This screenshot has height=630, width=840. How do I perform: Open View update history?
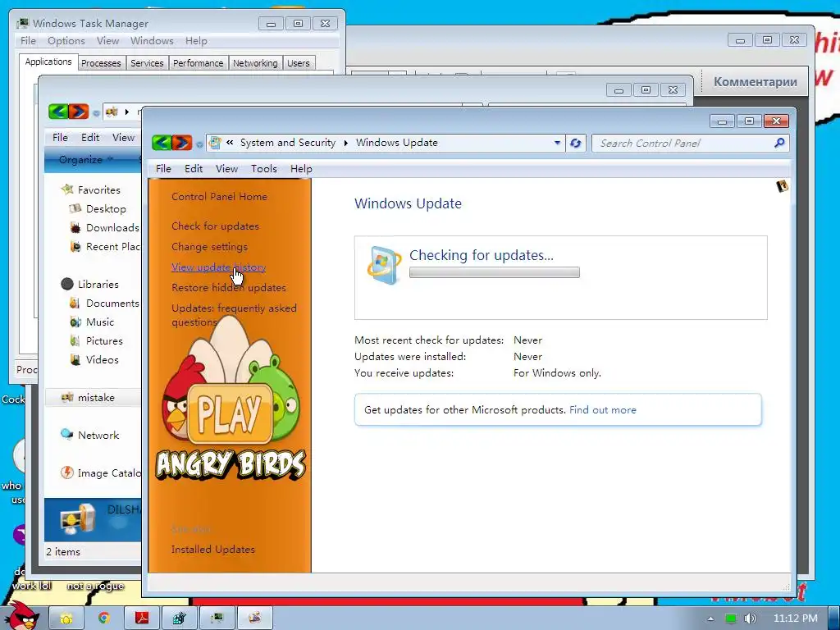point(218,267)
